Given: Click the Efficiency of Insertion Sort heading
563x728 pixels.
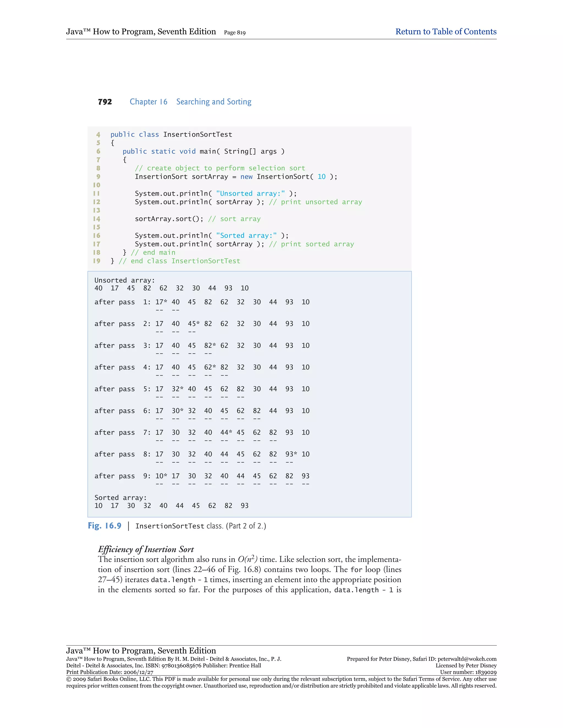Looking at the screenshot, I should click(146, 549).
